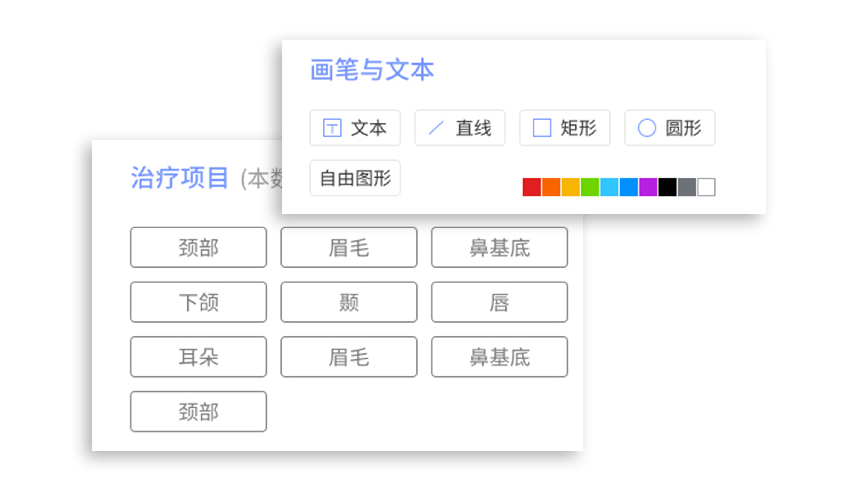Viewport: 868px width, 499px height.
Task: Select the black color swatch
Action: pyautogui.click(x=667, y=187)
